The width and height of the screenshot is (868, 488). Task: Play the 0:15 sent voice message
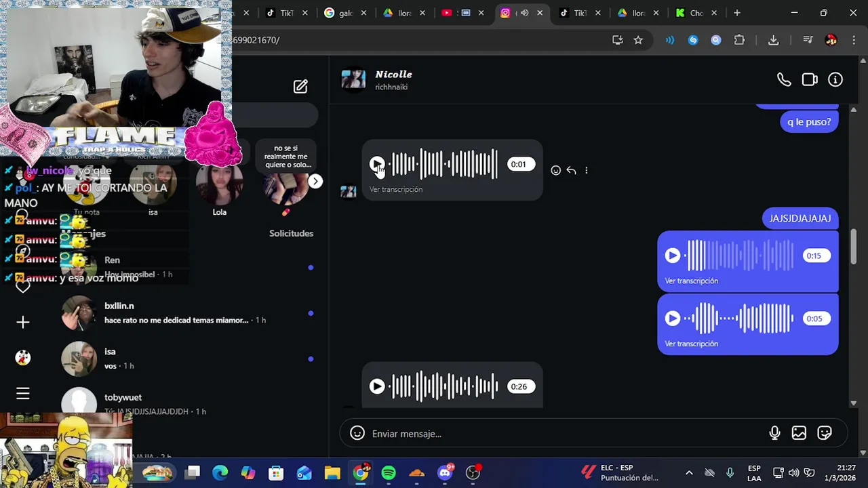pos(672,256)
